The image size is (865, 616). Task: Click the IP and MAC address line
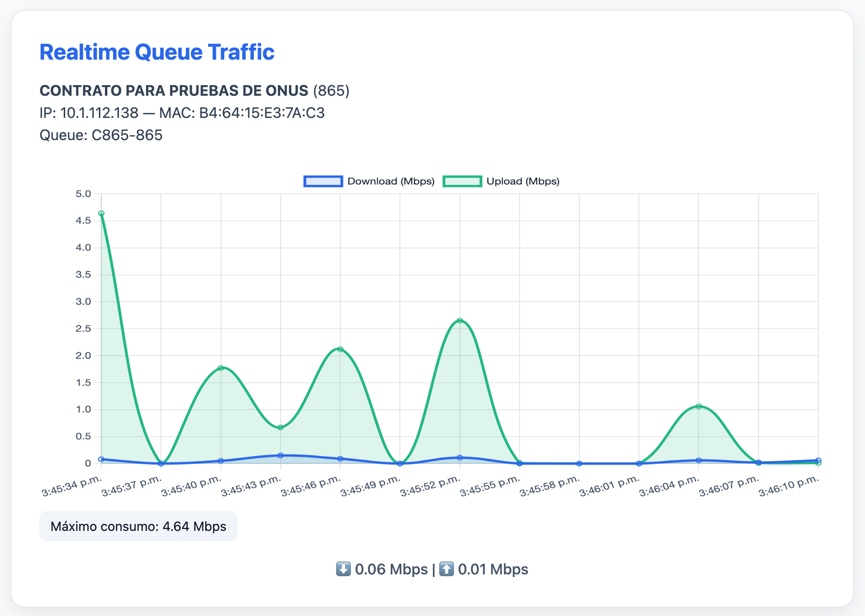coord(182,113)
